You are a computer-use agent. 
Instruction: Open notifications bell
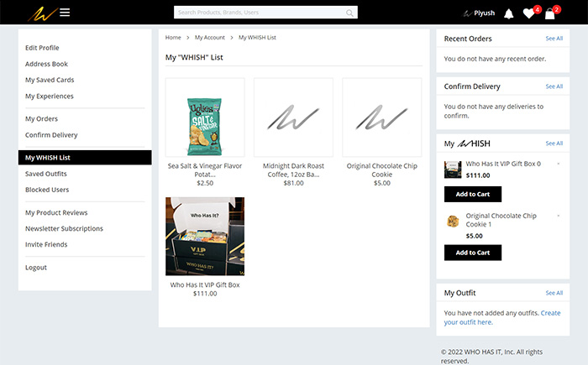point(508,14)
